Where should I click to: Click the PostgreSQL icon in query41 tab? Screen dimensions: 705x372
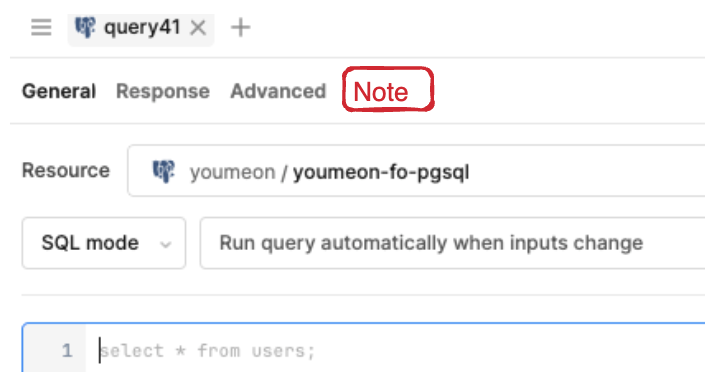click(x=85, y=27)
